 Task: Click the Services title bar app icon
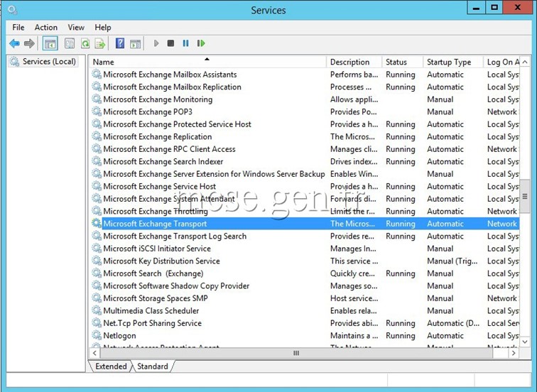[x=13, y=10]
